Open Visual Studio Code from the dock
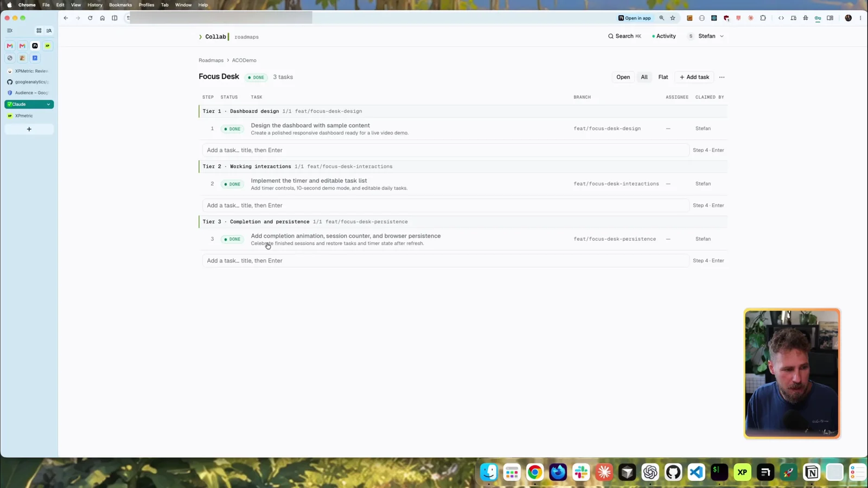The width and height of the screenshot is (868, 488). tap(696, 472)
